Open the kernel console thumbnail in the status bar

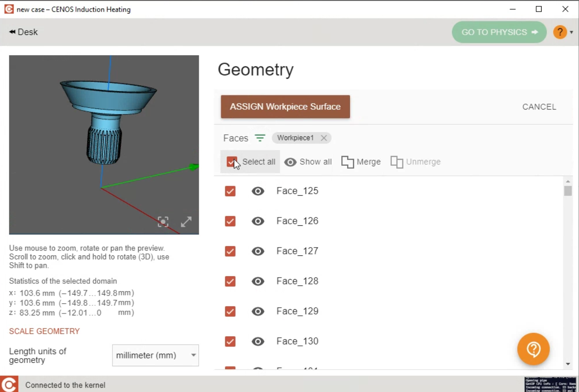(550, 384)
